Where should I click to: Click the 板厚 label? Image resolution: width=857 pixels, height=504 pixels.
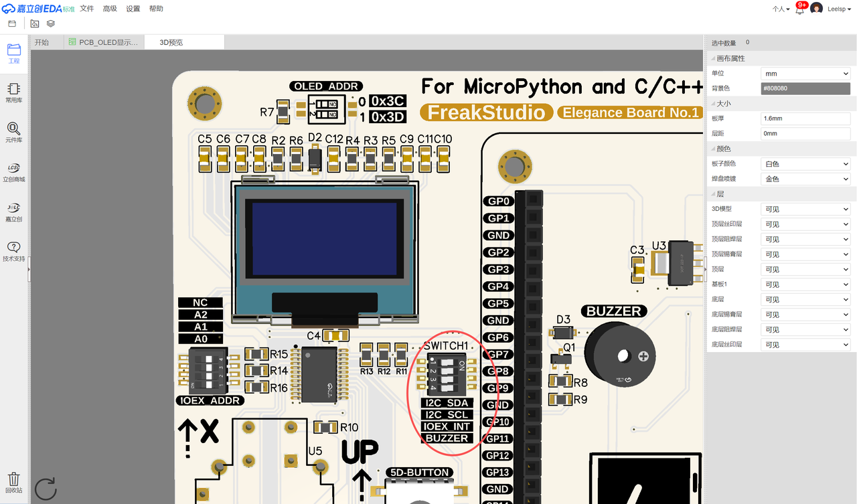click(718, 118)
